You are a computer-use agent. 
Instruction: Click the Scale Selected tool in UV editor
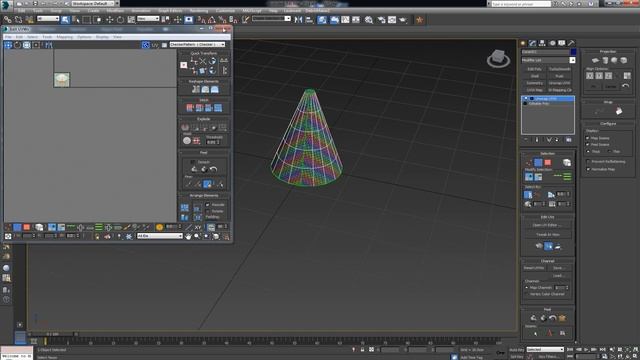point(27,45)
